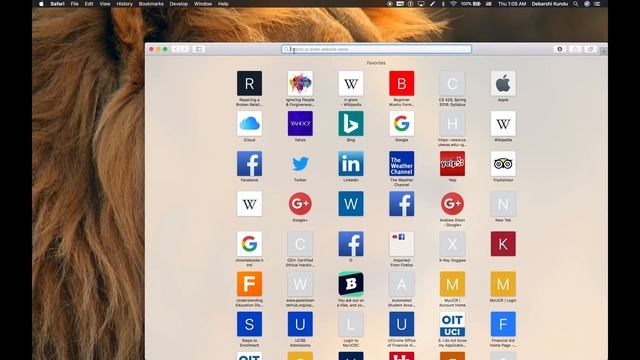This screenshot has height=360, width=640.
Task: Open the X-Ray Goggles favorite
Action: point(452,244)
